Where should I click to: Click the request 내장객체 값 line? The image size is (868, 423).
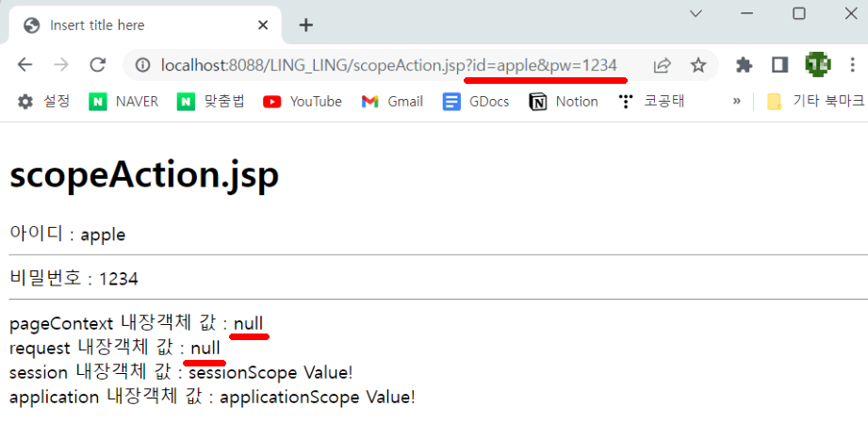[x=115, y=348]
